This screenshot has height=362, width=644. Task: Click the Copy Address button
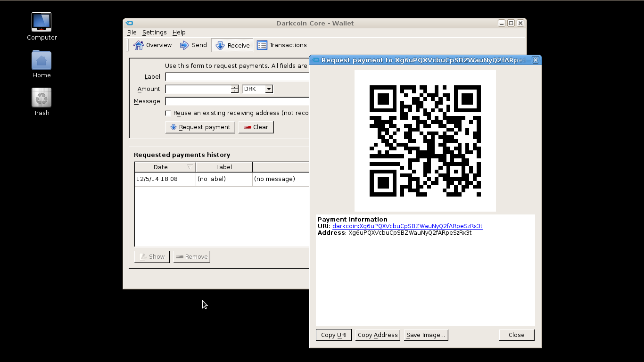pos(378,335)
